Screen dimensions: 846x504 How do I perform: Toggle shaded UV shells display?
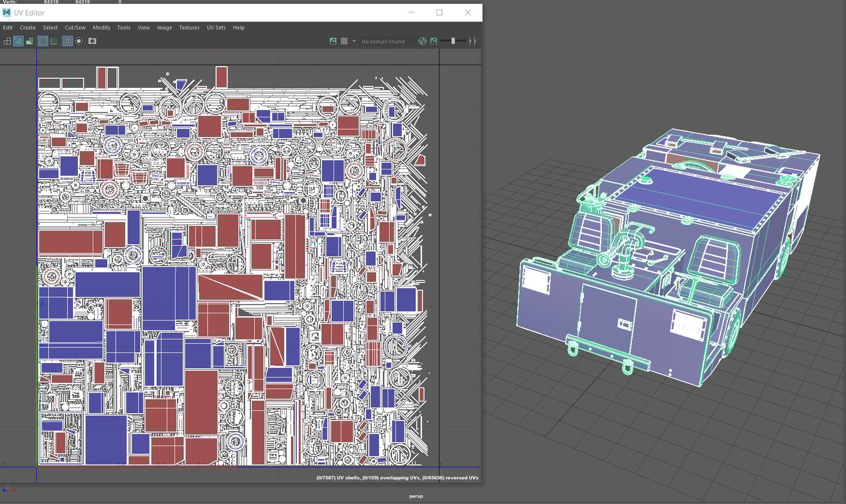tap(18, 41)
